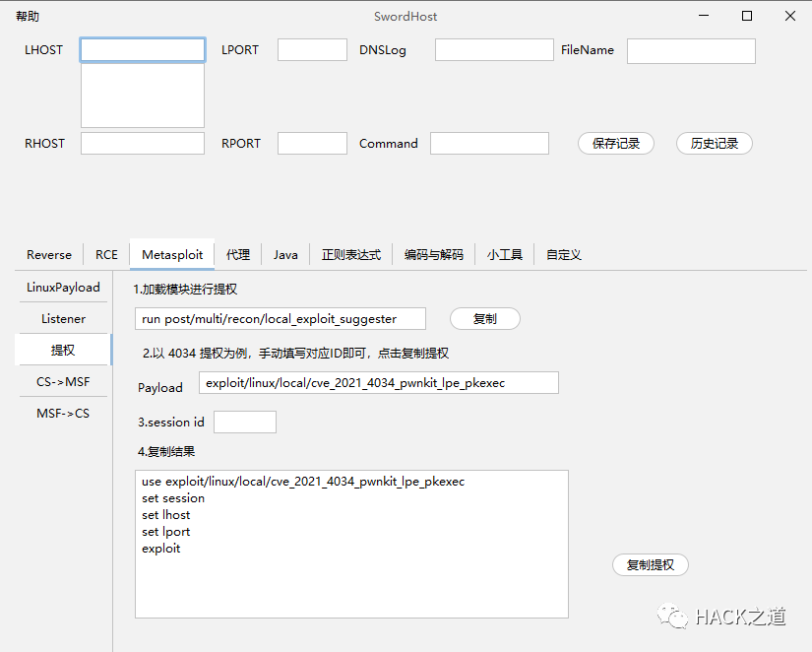
Task: Open the 自定义 custom tab
Action: pyautogui.click(x=564, y=255)
